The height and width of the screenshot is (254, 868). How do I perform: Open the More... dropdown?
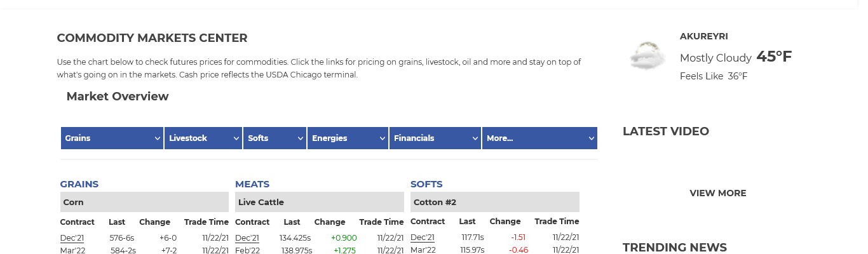539,138
